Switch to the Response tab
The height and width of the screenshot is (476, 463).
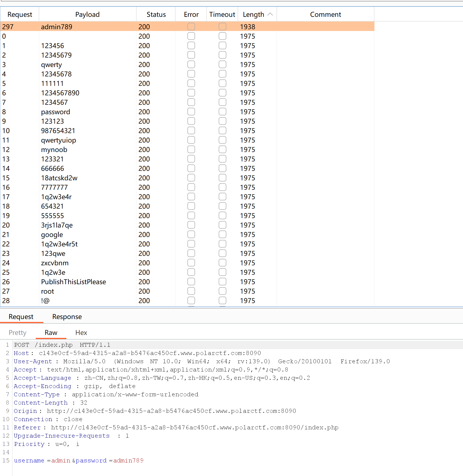67,317
